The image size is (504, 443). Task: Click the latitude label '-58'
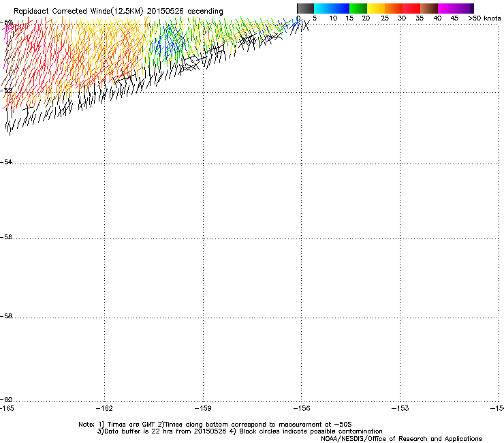pos(6,316)
